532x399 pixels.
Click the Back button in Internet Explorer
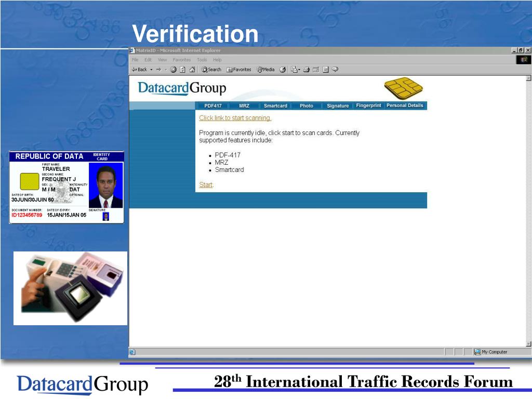(139, 70)
